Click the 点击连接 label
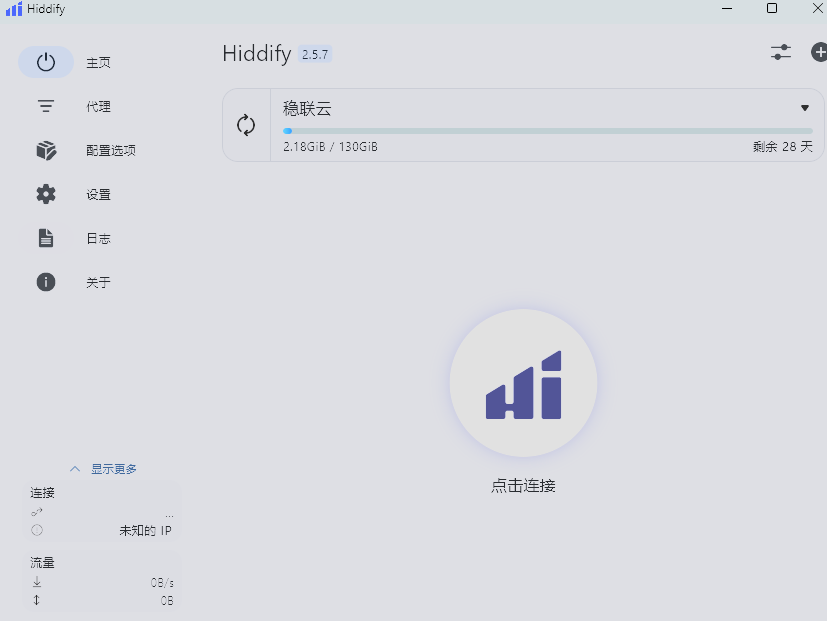Image resolution: width=827 pixels, height=621 pixels. pos(523,486)
